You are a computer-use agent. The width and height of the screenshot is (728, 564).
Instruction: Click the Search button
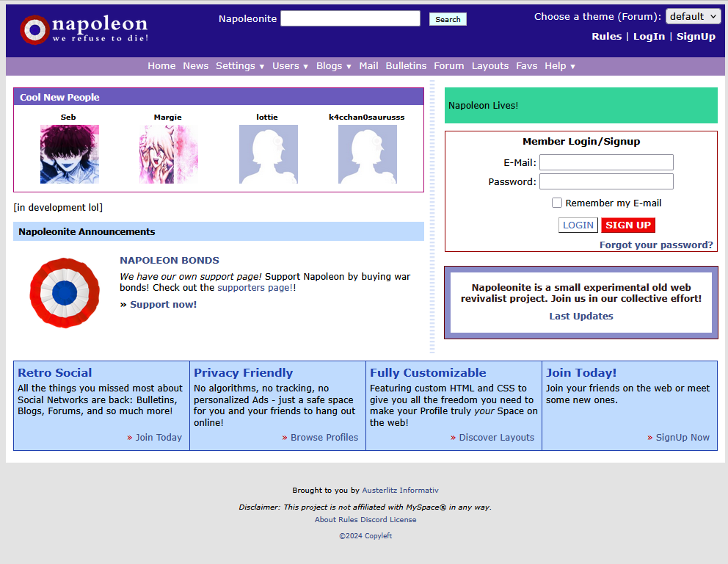coord(448,19)
